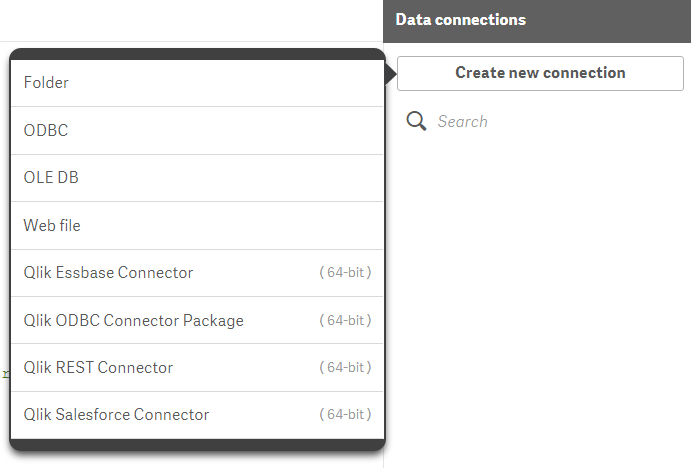The width and height of the screenshot is (691, 468).
Task: Choose ODBC from the connection list
Action: (x=197, y=130)
